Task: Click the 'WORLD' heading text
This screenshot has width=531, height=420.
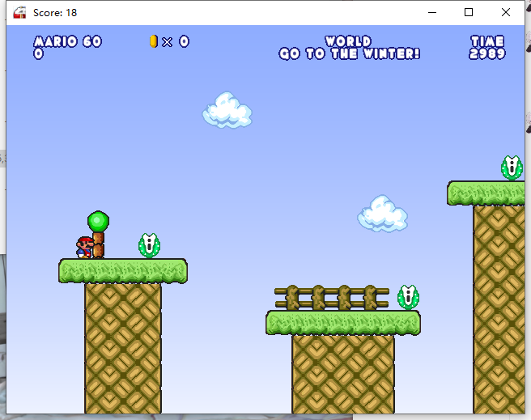Action: [x=348, y=41]
